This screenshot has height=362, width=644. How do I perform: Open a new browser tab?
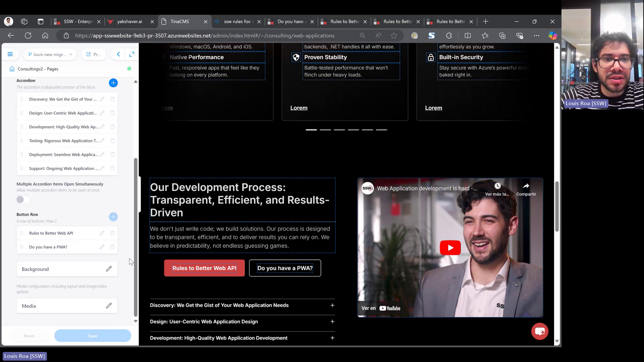tap(485, 21)
